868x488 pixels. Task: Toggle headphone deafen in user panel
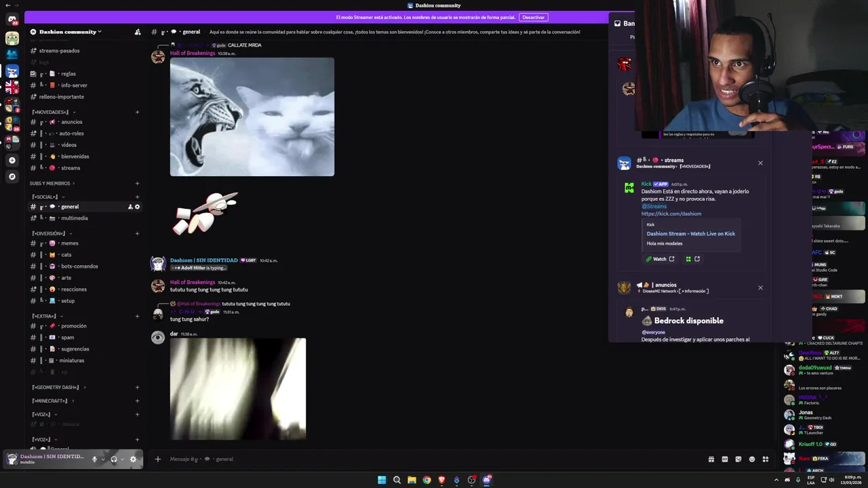pos(114,459)
